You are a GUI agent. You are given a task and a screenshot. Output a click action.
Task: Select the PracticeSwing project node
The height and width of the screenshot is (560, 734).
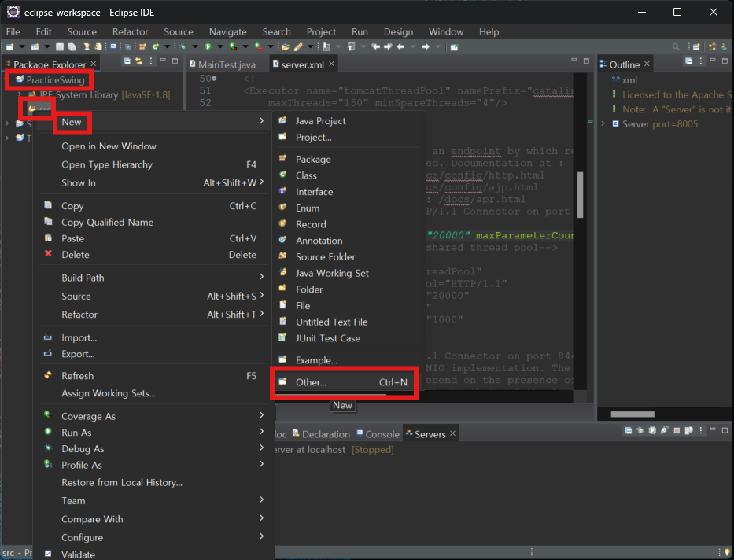point(50,80)
